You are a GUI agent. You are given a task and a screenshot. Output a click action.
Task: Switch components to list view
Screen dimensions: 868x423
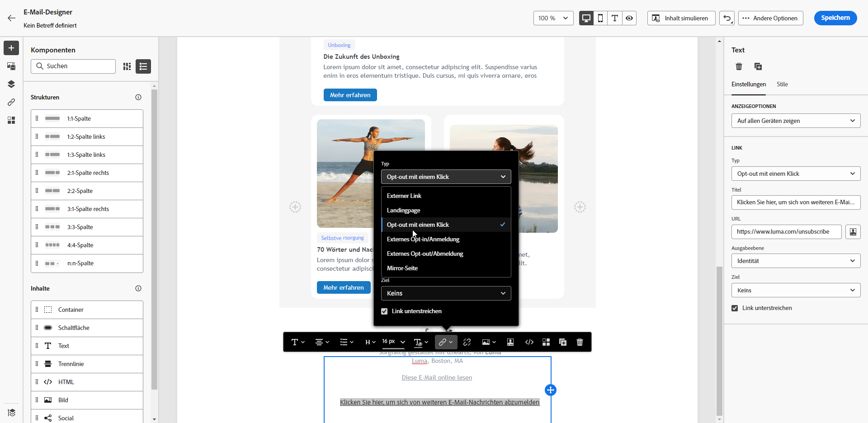143,66
